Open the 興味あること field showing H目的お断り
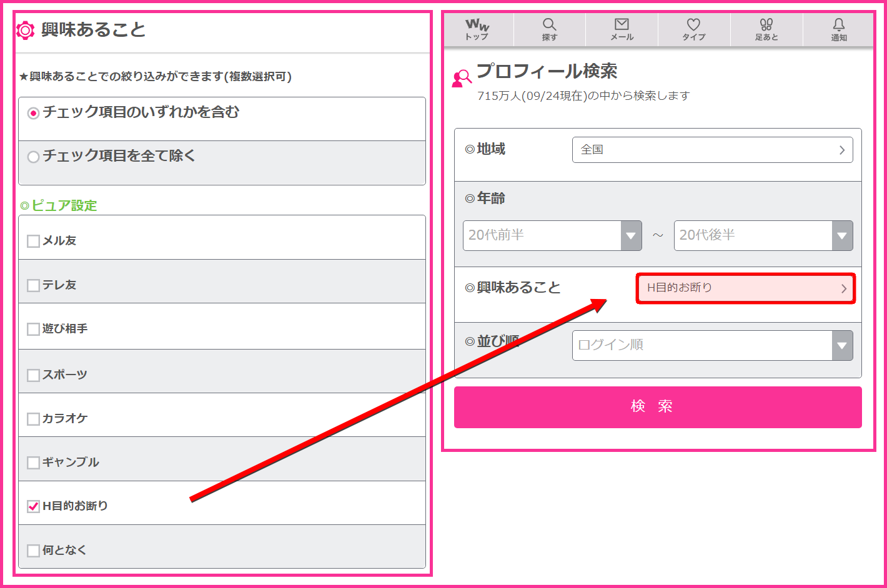887x588 pixels. click(746, 288)
